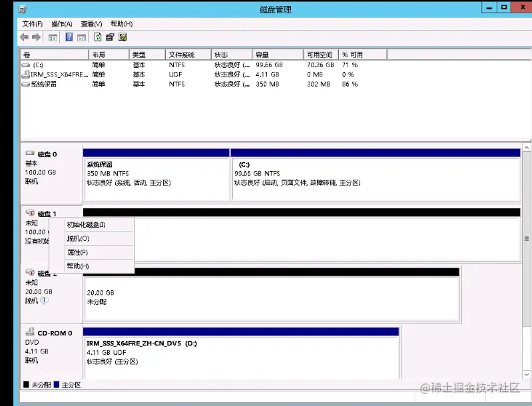Click the black 未分配 legend swatch
Image resolution: width=532 pixels, height=406 pixels.
tap(26, 385)
